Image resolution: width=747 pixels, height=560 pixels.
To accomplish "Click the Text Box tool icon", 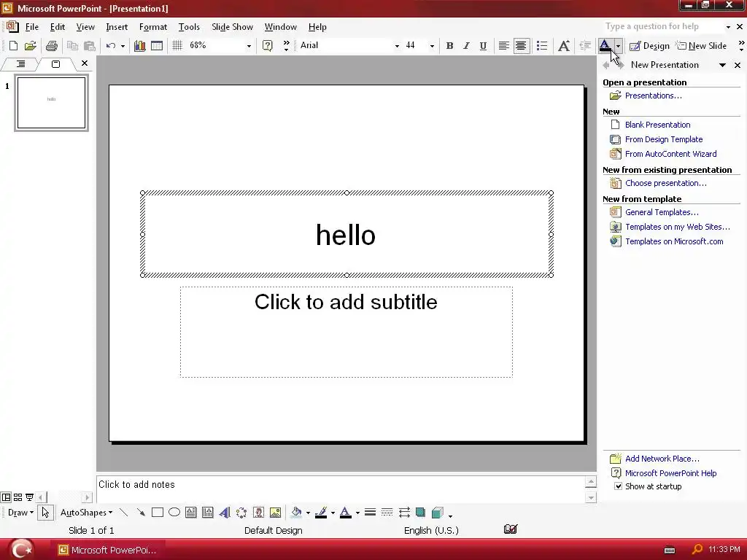I will coord(191,513).
